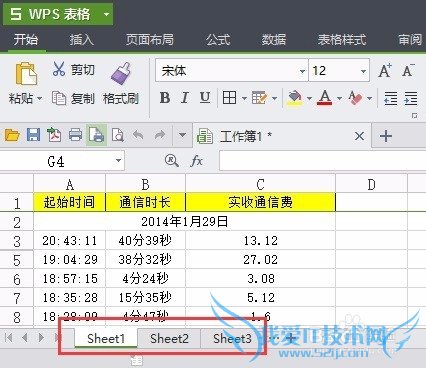
Task: Toggle underline formatting
Action: [205, 98]
